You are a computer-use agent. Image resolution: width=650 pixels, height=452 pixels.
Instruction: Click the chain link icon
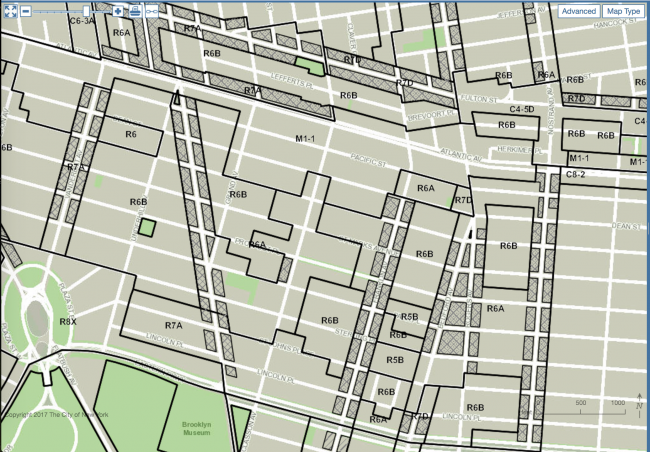point(151,11)
